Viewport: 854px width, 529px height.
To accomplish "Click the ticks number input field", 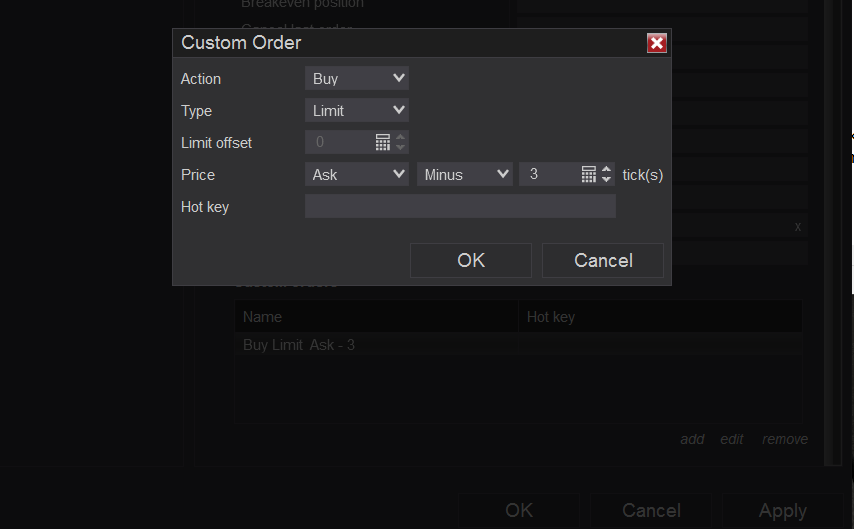I will [x=548, y=174].
